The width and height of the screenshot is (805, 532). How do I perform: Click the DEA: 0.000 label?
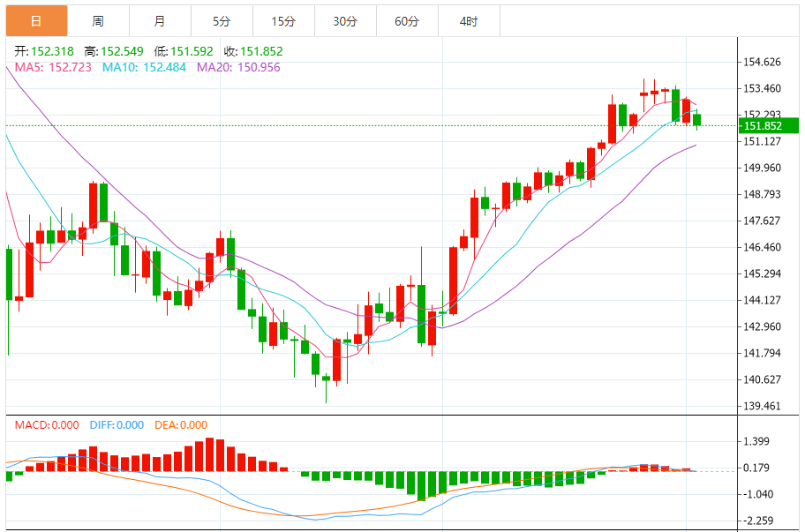(181, 425)
